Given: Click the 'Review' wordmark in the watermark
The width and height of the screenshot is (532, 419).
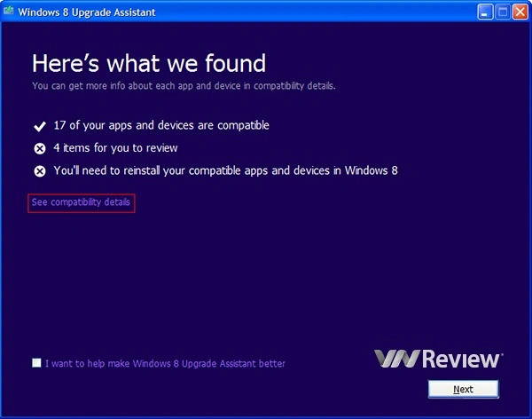Looking at the screenshot, I should 462,359.
